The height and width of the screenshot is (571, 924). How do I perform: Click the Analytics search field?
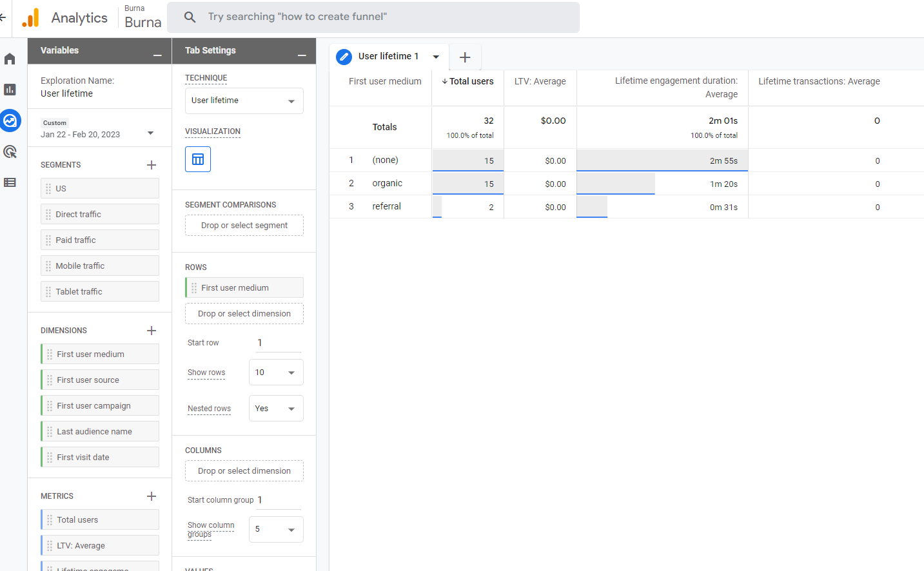pyautogui.click(x=374, y=17)
